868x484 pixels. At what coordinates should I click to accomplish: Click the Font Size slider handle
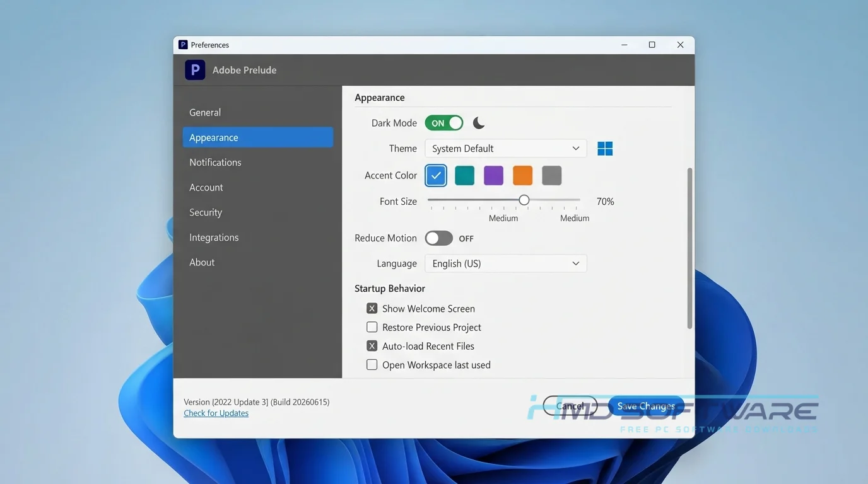[x=524, y=200]
